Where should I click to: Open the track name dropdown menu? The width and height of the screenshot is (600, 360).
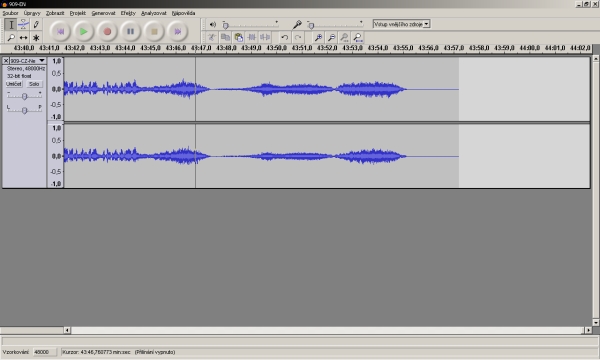tap(42, 60)
